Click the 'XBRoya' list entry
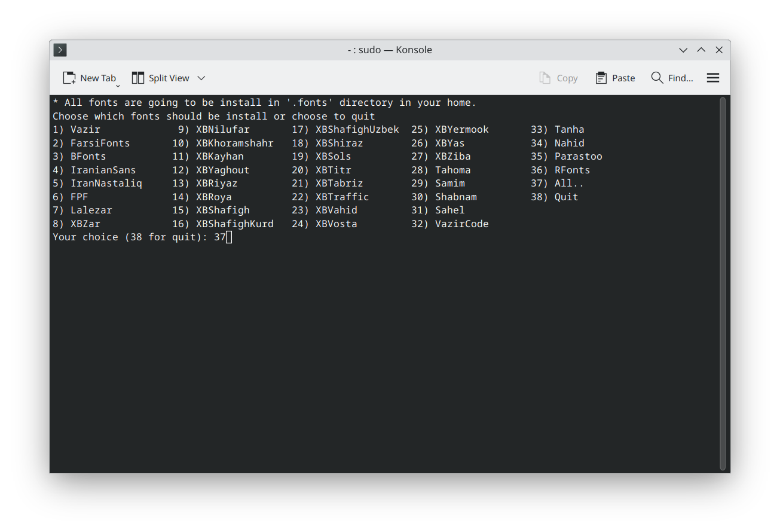The width and height of the screenshot is (780, 532). [x=214, y=197]
